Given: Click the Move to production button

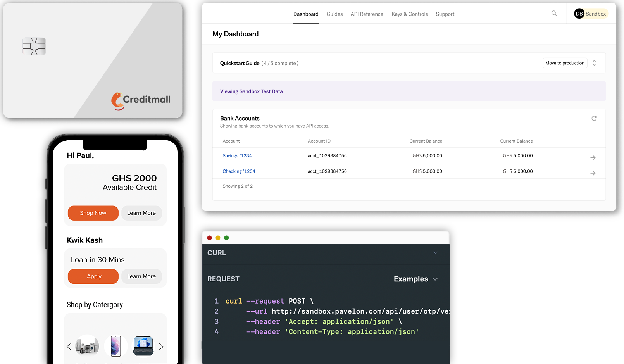Looking at the screenshot, I should coord(565,63).
